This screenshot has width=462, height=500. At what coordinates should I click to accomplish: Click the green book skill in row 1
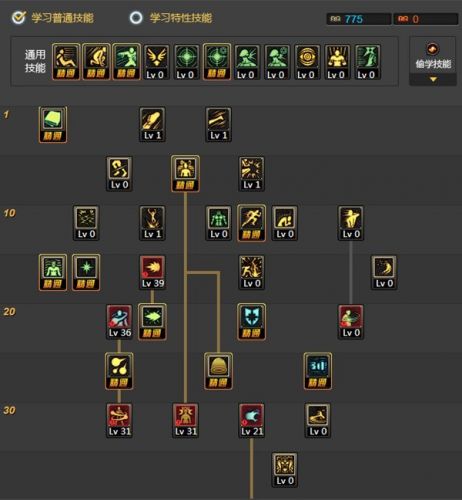click(x=53, y=125)
